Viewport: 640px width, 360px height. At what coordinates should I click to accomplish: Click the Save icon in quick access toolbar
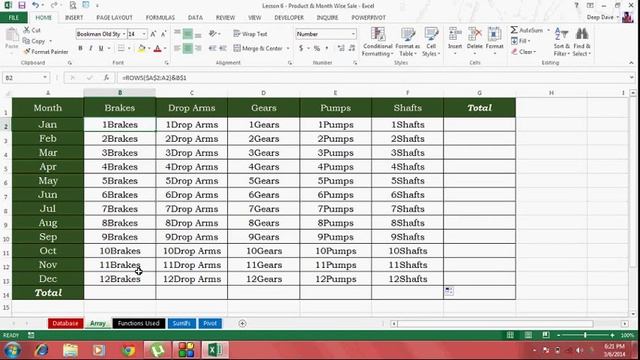point(22,5)
